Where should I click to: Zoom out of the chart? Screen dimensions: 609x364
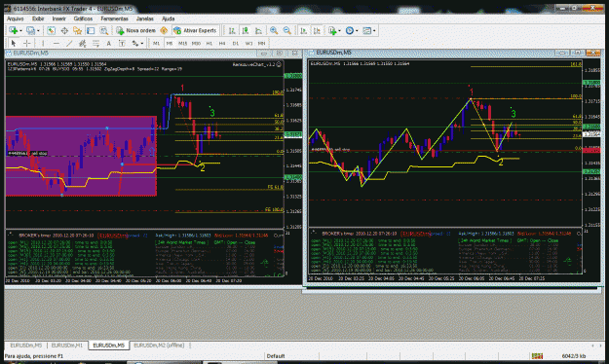[287, 30]
